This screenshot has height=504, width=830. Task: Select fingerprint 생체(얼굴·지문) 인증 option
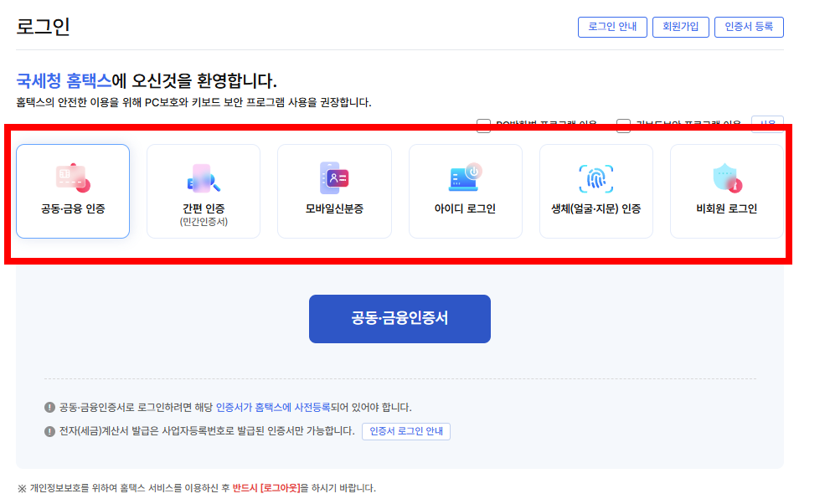596,191
